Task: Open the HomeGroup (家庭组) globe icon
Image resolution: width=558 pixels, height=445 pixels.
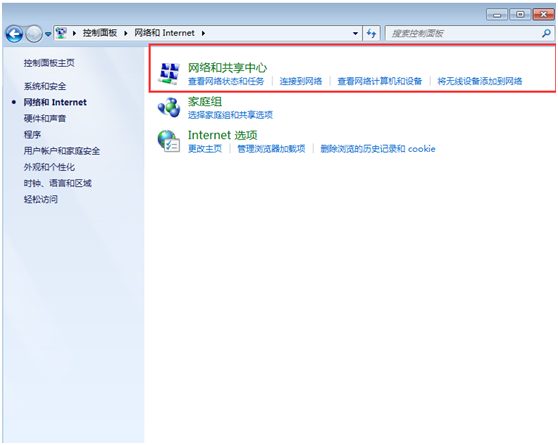Action: point(169,107)
